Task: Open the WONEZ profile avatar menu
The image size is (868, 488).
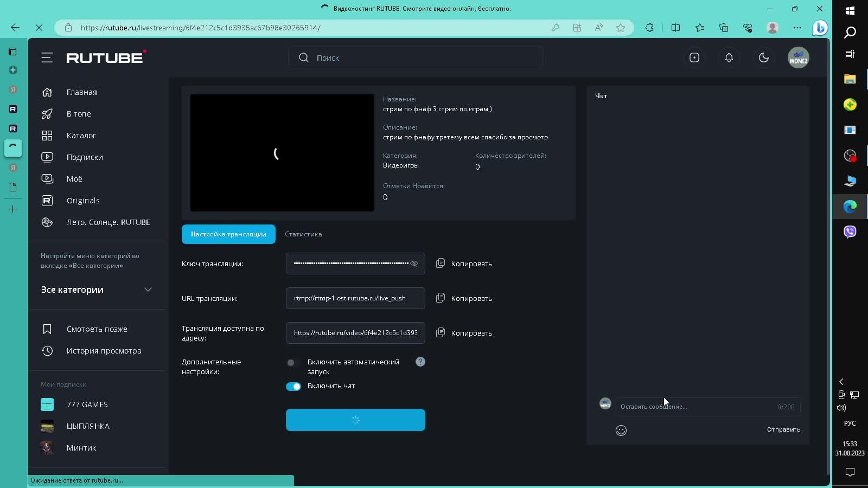Action: point(799,57)
